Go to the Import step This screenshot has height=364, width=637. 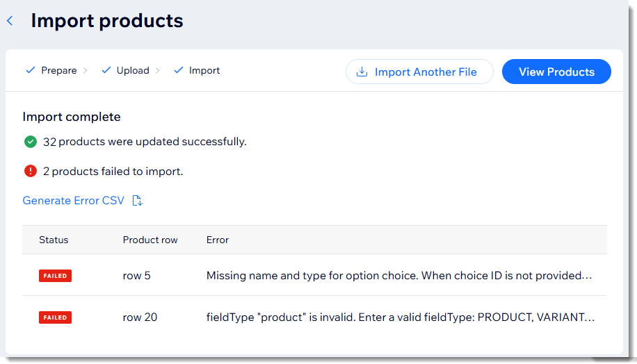point(204,70)
